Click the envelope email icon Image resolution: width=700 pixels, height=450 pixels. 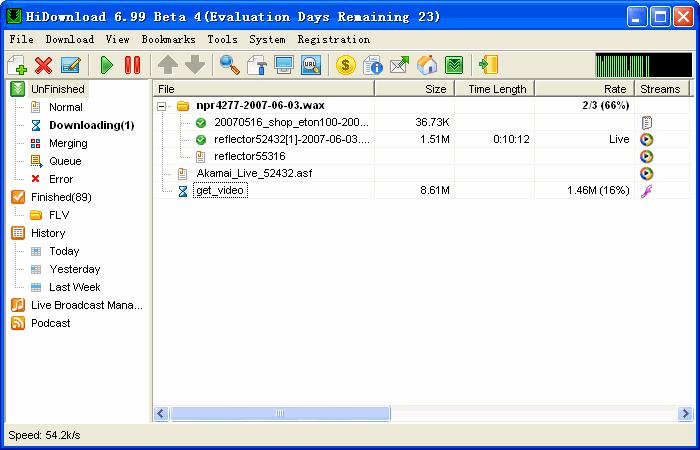(x=400, y=65)
